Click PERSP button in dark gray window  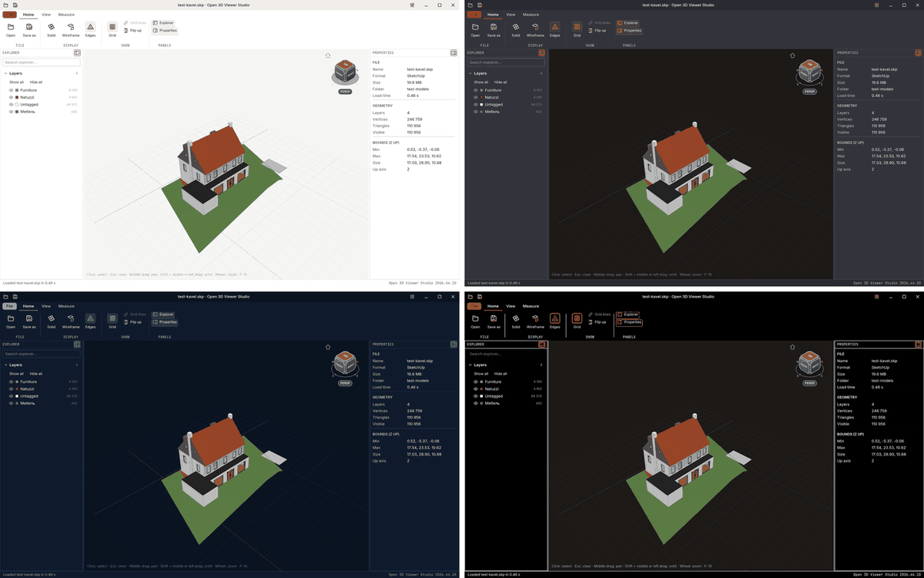pos(809,91)
